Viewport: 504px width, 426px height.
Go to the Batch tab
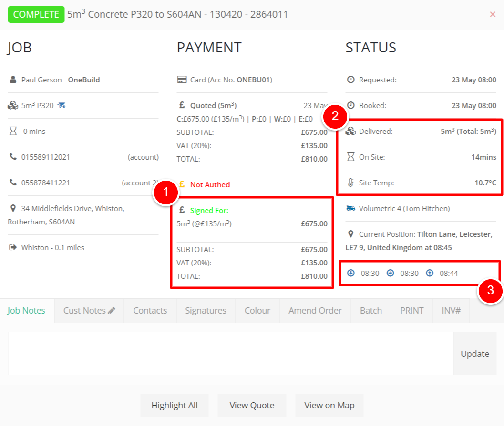[x=370, y=311]
